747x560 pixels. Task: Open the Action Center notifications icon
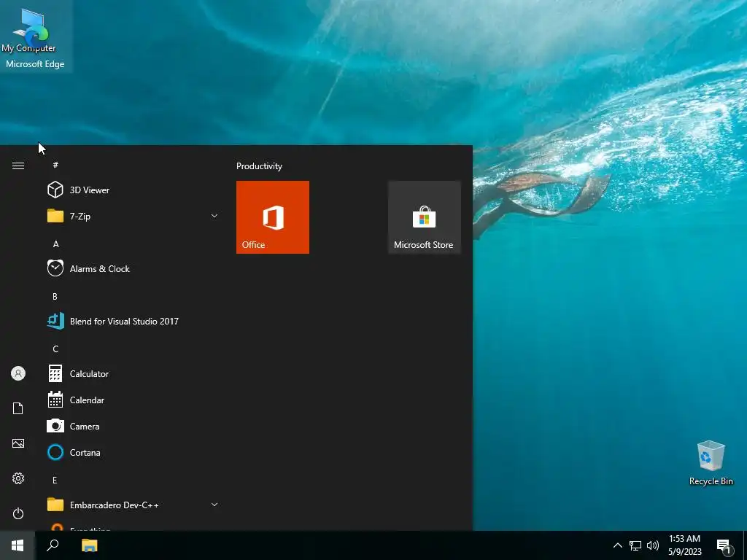[x=724, y=545]
